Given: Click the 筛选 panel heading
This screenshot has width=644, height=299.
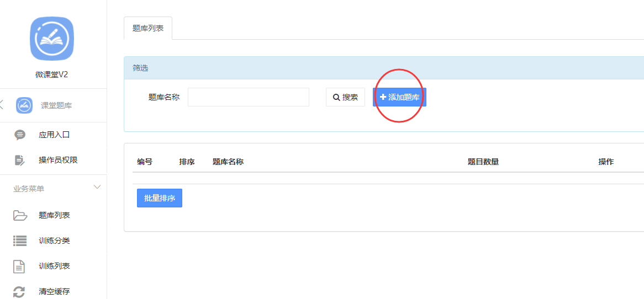Looking at the screenshot, I should pos(140,68).
